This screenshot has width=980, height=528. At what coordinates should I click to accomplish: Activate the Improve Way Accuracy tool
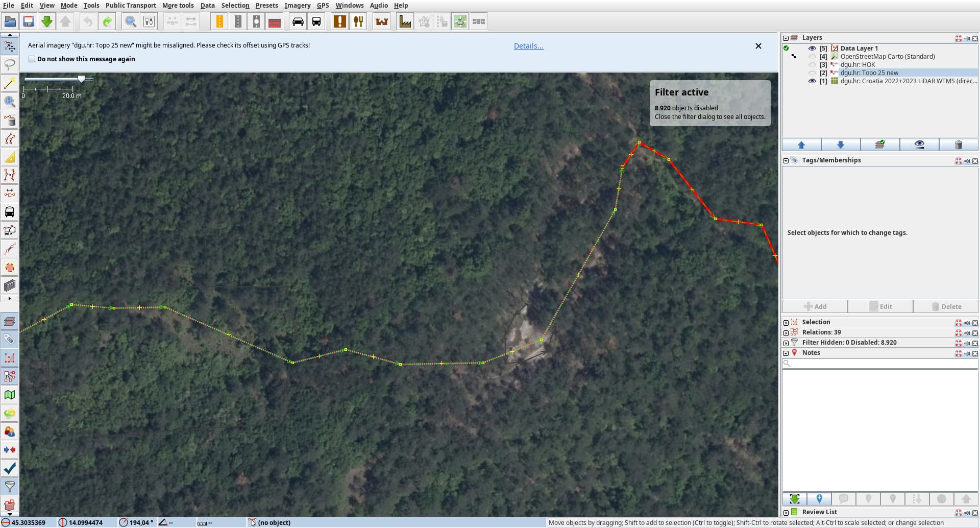pos(9,175)
